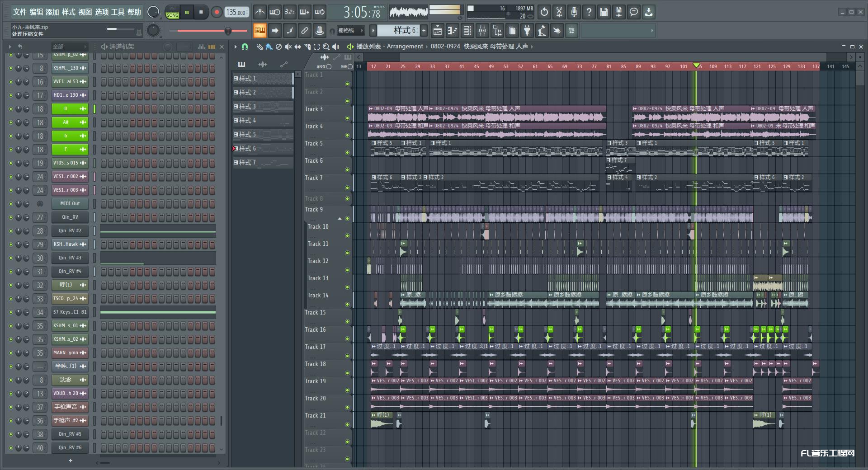Toggle the 3.2.1 countdown icon
Image resolution: width=868 pixels, height=470 pixels.
click(289, 12)
